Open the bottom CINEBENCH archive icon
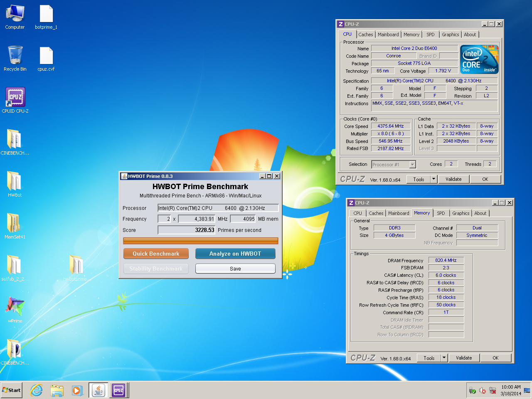Image resolution: width=532 pixels, height=399 pixels. tap(15, 352)
